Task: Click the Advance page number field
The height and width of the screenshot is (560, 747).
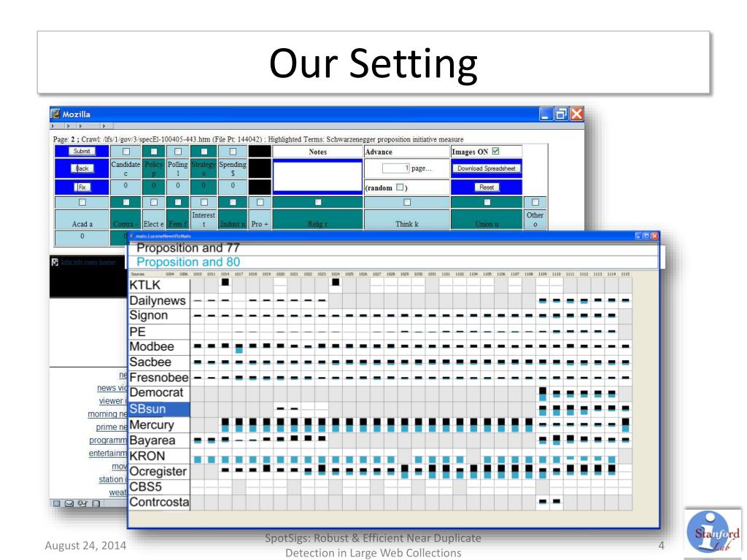Action: pyautogui.click(x=395, y=168)
